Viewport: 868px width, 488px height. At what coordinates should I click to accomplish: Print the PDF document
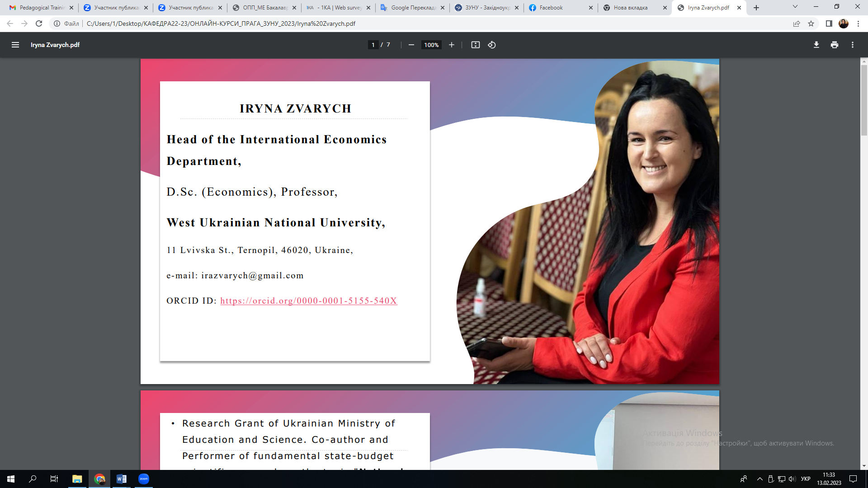pos(835,45)
